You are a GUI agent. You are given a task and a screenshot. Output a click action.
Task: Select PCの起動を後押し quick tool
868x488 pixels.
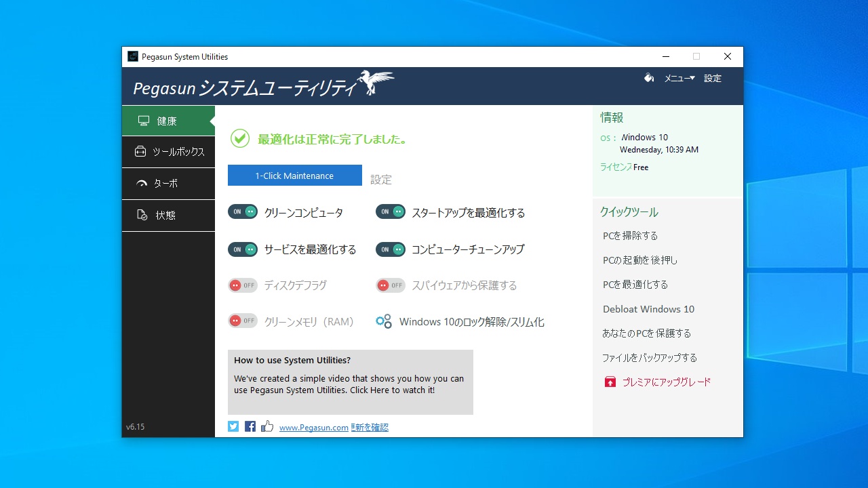coord(640,260)
